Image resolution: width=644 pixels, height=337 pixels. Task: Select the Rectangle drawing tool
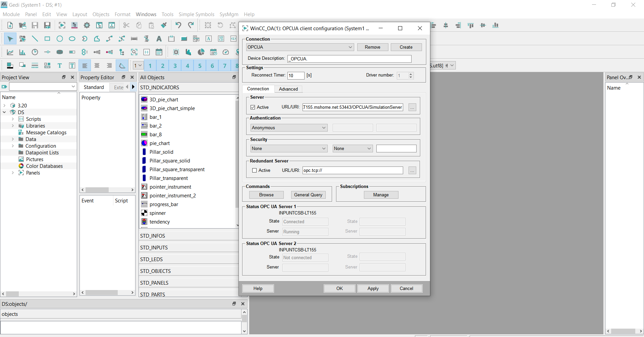click(47, 39)
